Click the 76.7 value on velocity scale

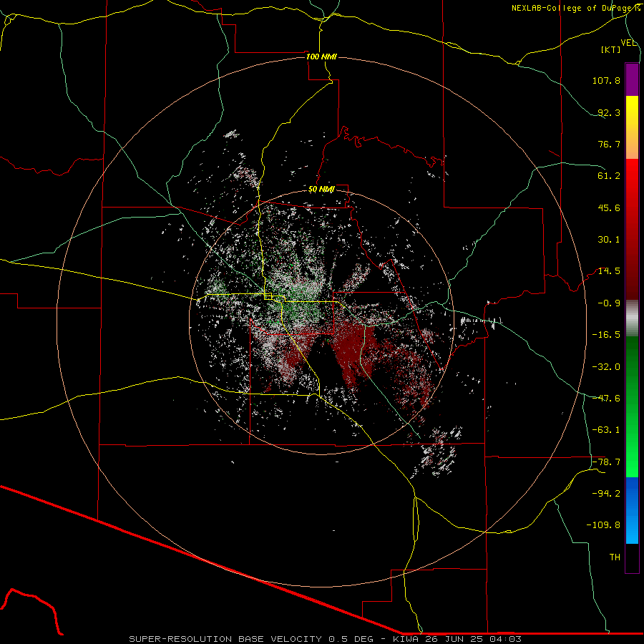click(x=609, y=144)
